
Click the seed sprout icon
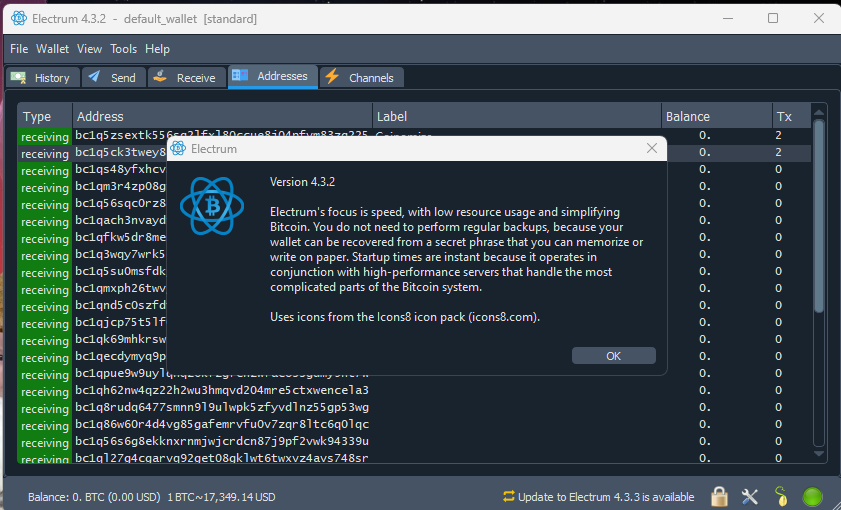point(781,497)
